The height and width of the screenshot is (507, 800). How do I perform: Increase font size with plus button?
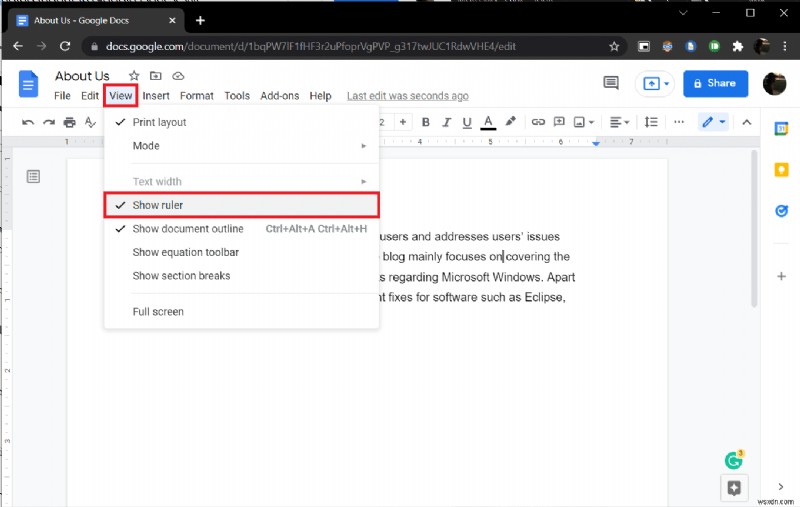coord(403,122)
